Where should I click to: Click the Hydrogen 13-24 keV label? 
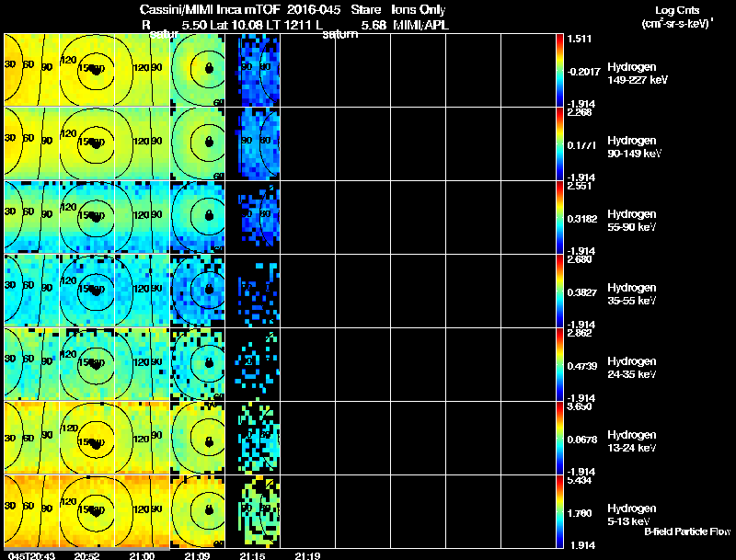pos(632,441)
